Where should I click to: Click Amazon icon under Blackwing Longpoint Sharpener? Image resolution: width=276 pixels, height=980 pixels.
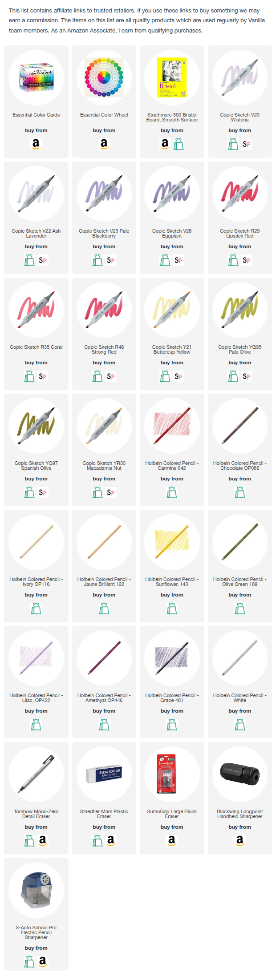239,840
